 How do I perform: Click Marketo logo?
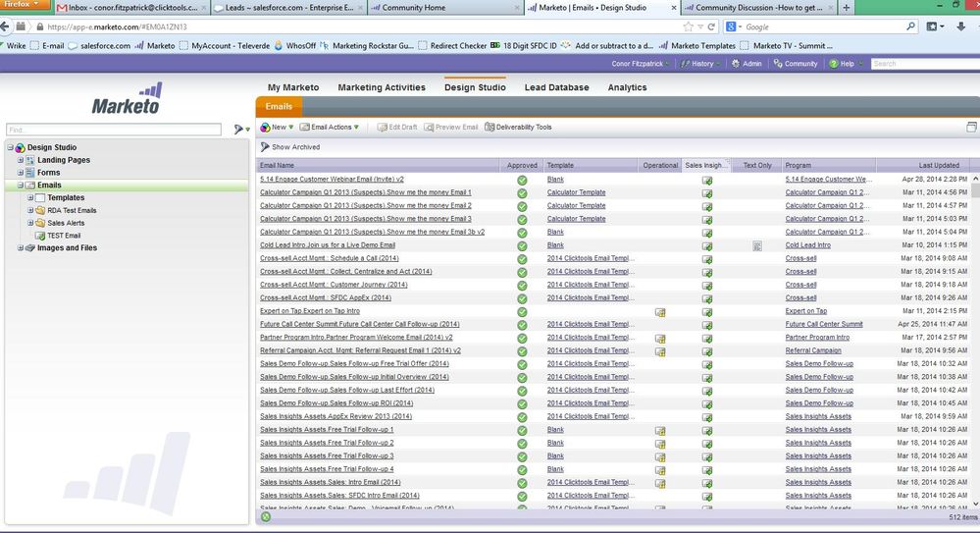coord(127,98)
